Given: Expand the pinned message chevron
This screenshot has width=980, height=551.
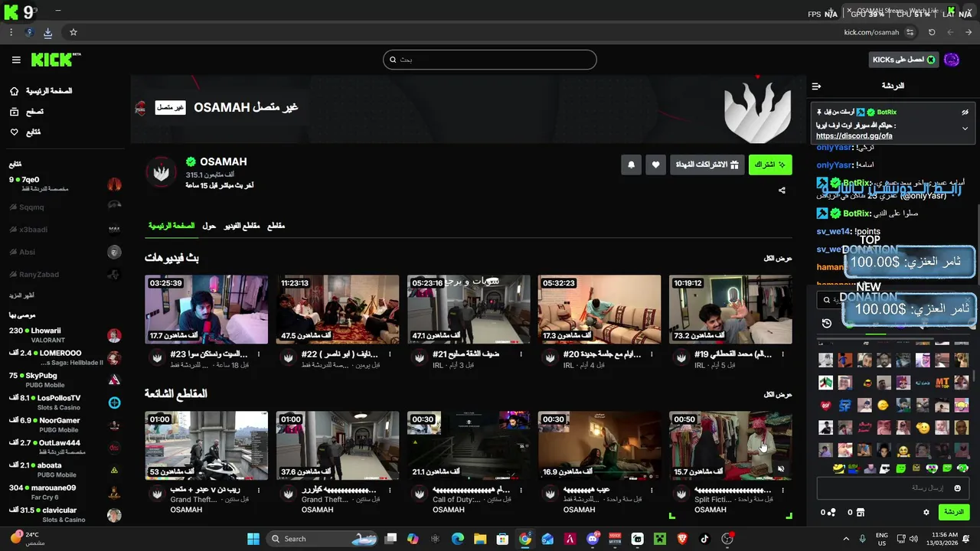Looking at the screenshot, I should pos(965,129).
